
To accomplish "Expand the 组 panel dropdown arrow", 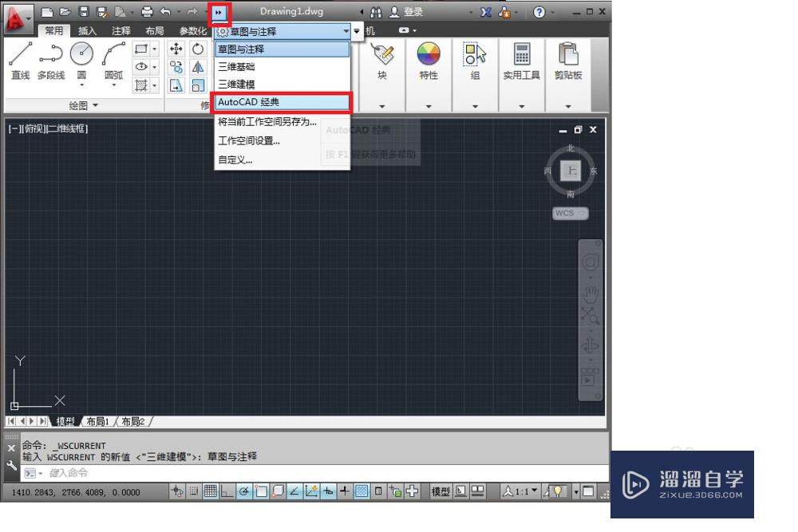I will tap(475, 106).
